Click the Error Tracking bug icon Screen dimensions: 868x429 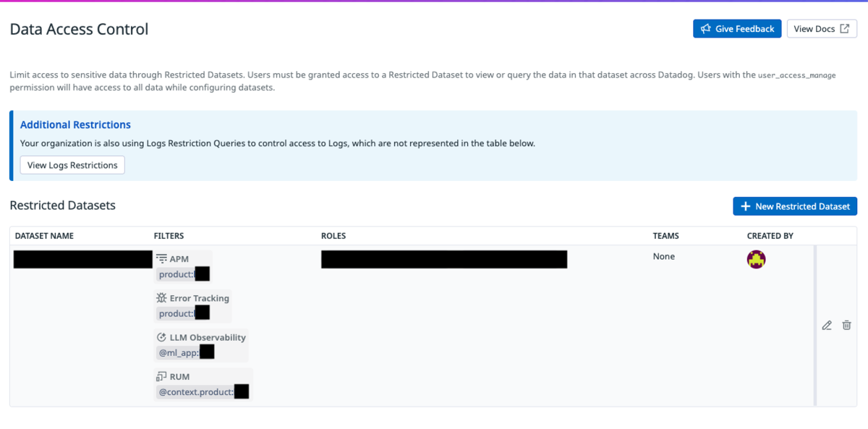point(162,298)
